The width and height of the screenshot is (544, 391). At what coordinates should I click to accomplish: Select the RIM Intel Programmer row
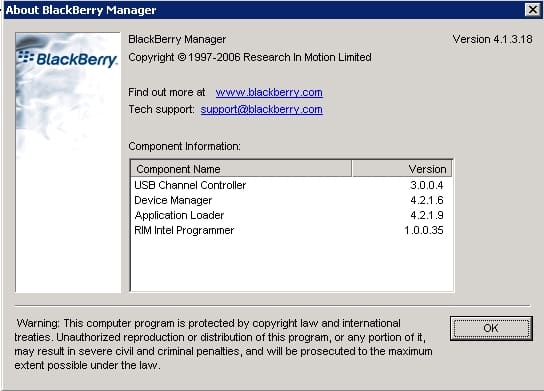coord(291,230)
